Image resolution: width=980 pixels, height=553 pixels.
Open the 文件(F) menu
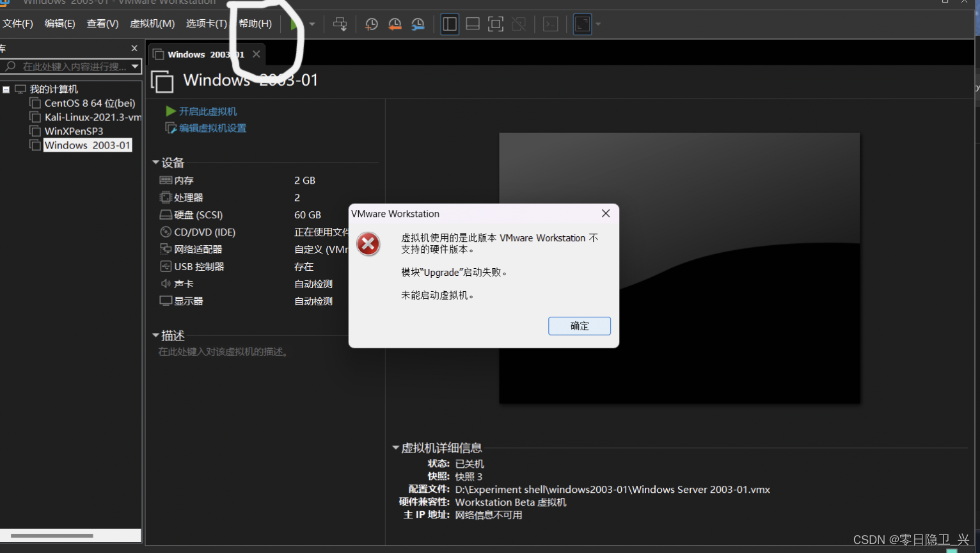18,24
